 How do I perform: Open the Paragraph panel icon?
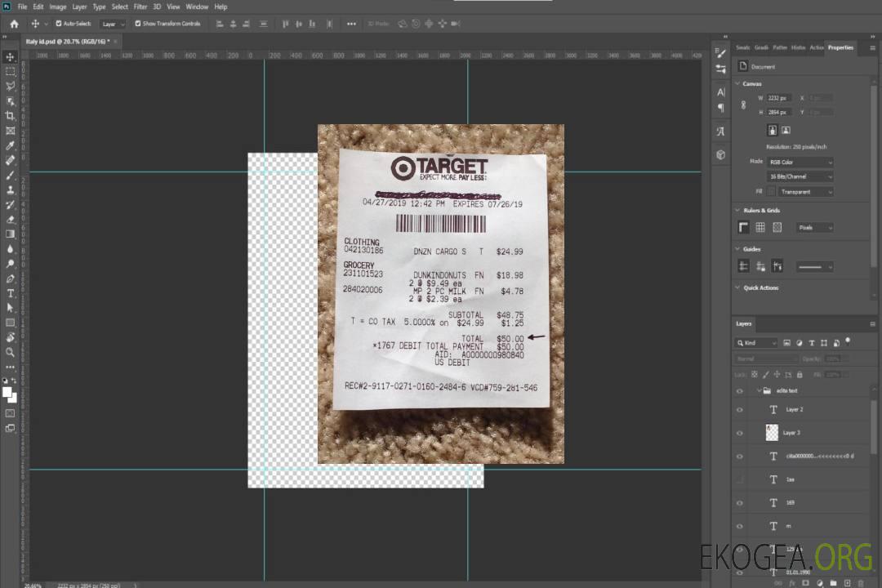coord(721,108)
